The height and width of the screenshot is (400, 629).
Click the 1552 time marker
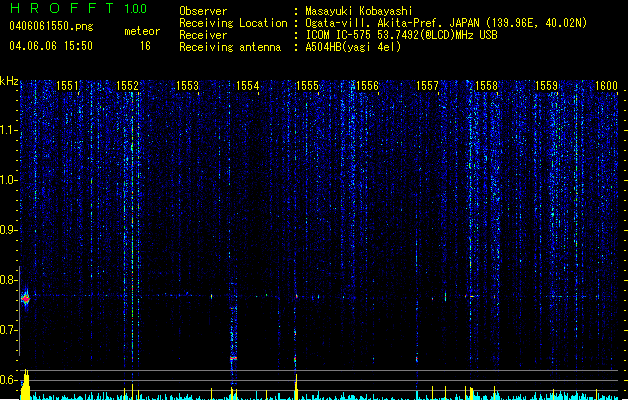click(127, 86)
